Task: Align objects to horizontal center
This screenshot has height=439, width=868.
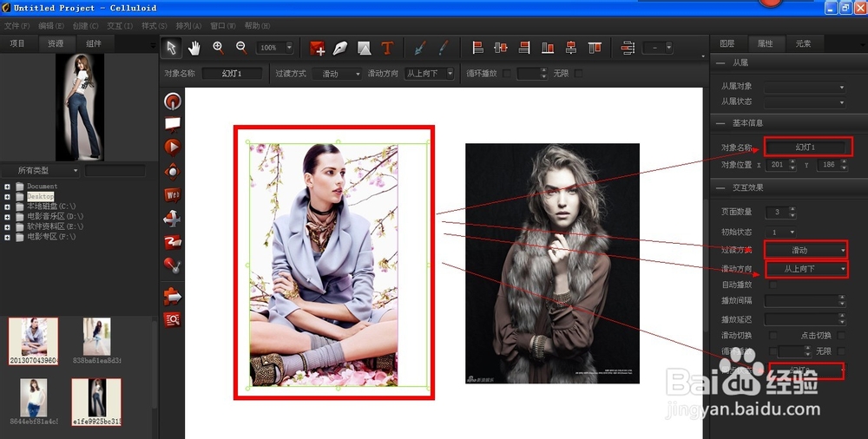Action: coord(501,49)
